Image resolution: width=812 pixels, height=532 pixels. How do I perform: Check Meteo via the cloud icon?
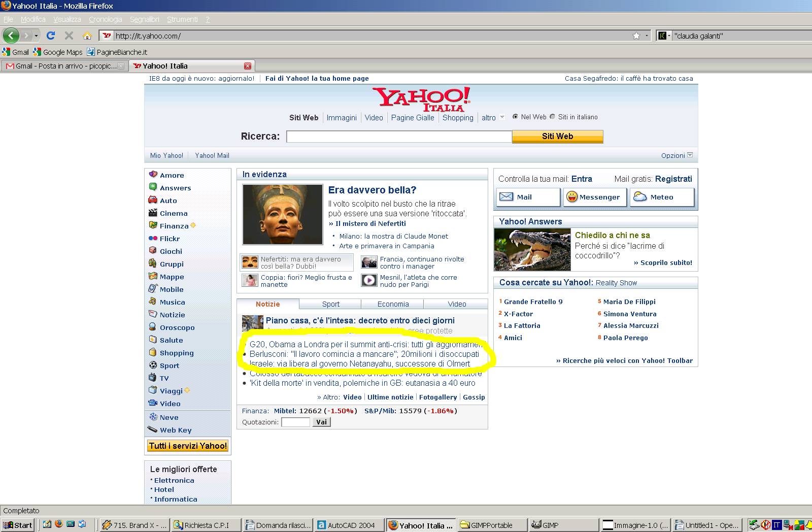pyautogui.click(x=640, y=197)
